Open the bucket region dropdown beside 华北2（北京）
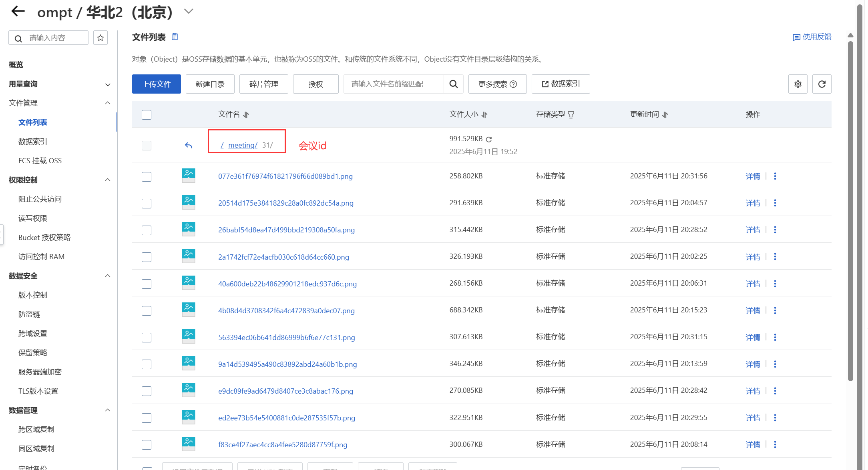Screen dimensions: 868x470 (x=189, y=11)
